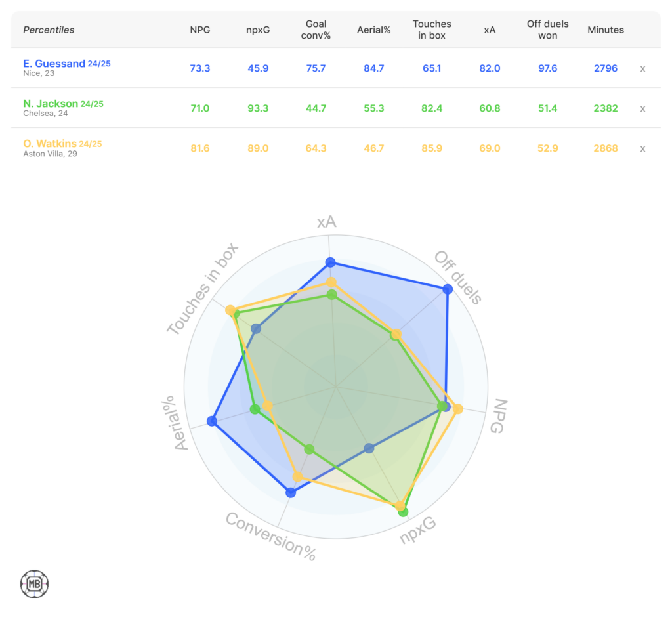The image size is (672, 628).
Task: Click the Off duels won header
Action: 547,30
